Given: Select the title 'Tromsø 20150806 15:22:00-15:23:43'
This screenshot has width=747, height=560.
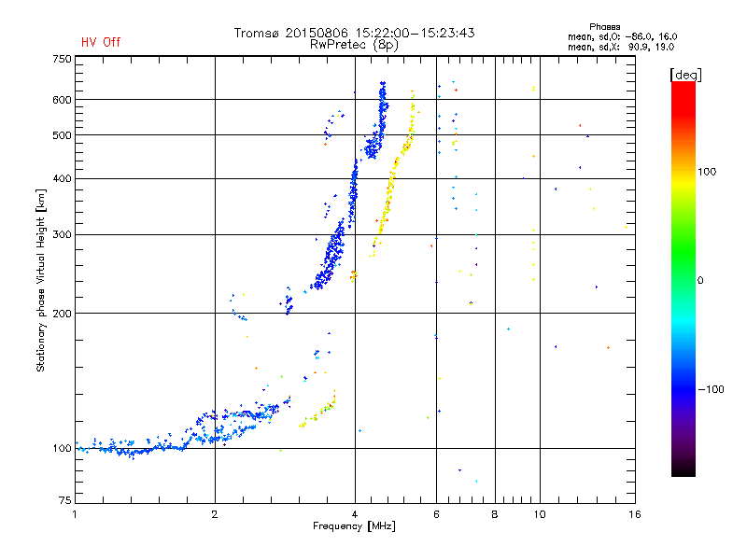Looking at the screenshot, I should click(x=354, y=33).
